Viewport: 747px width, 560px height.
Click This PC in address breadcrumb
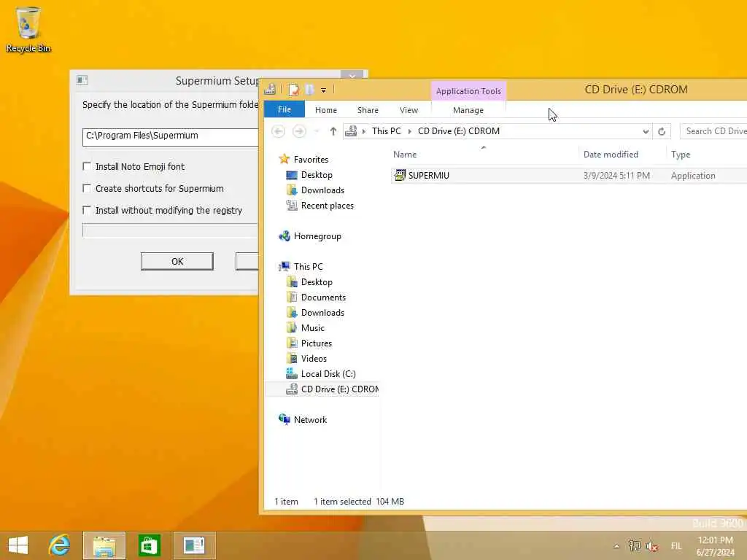387,131
